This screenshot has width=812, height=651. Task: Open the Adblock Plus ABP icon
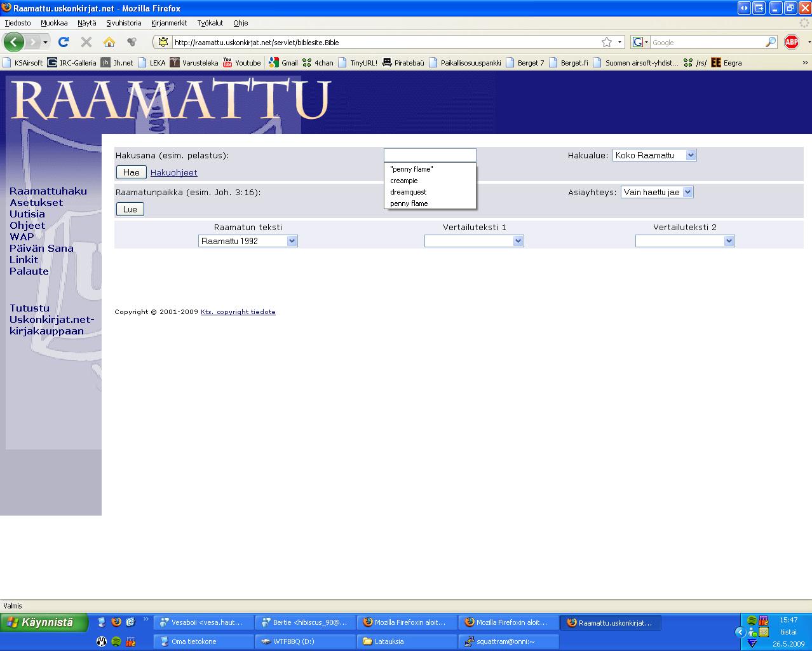coord(791,43)
